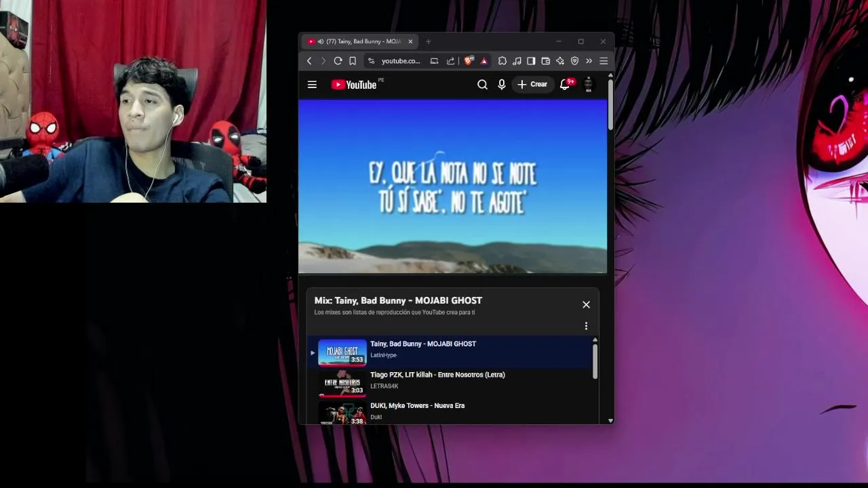Open YouTube notifications bell
The image size is (868, 488).
tap(565, 85)
